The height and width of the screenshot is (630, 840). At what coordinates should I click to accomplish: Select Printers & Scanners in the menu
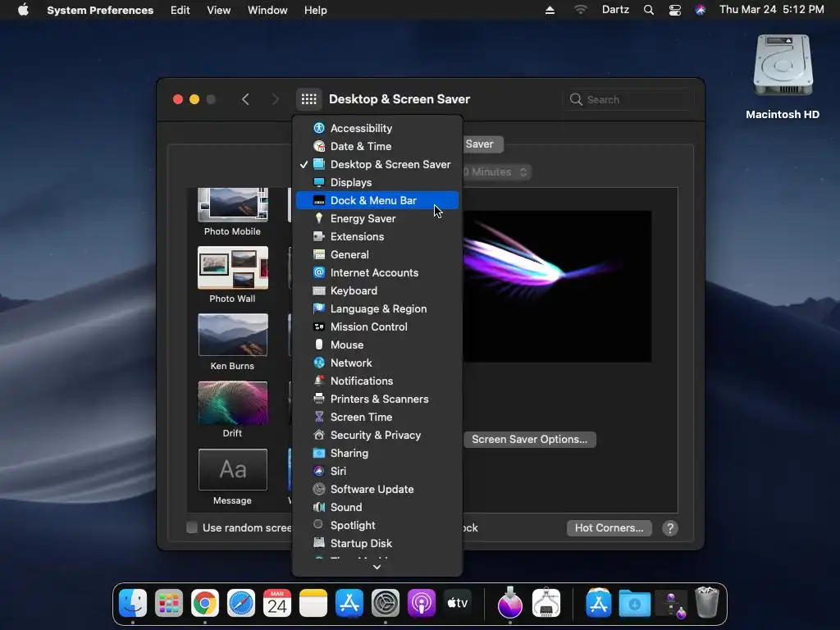point(377,399)
